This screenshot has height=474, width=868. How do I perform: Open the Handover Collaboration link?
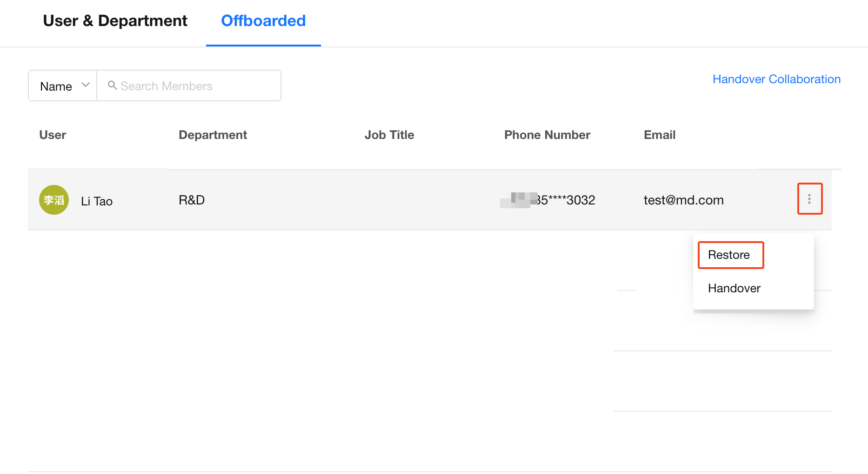click(776, 79)
